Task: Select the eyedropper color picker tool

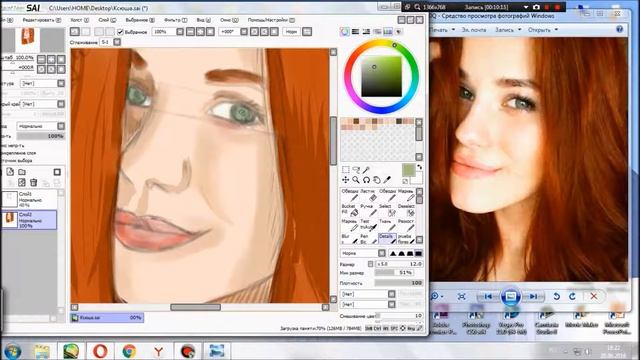Action: coord(387,180)
